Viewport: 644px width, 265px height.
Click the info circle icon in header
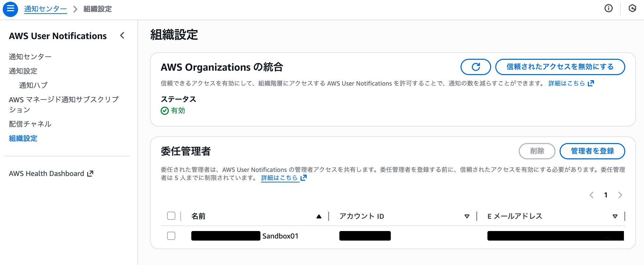[608, 8]
